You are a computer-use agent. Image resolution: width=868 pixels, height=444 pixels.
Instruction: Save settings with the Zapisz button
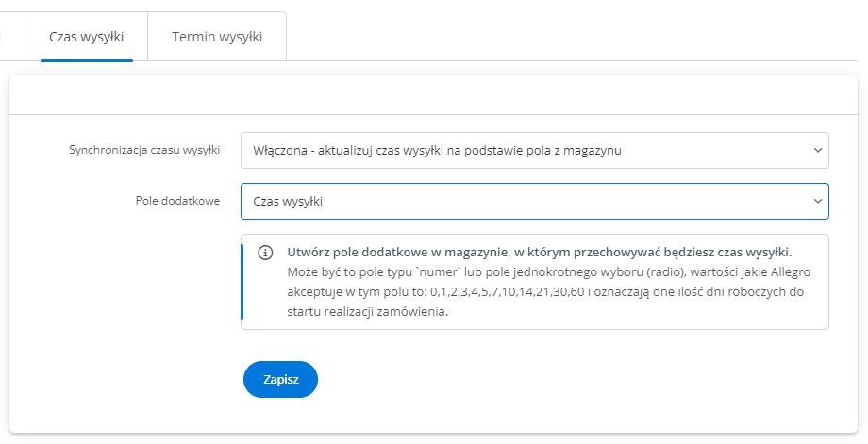click(x=280, y=379)
